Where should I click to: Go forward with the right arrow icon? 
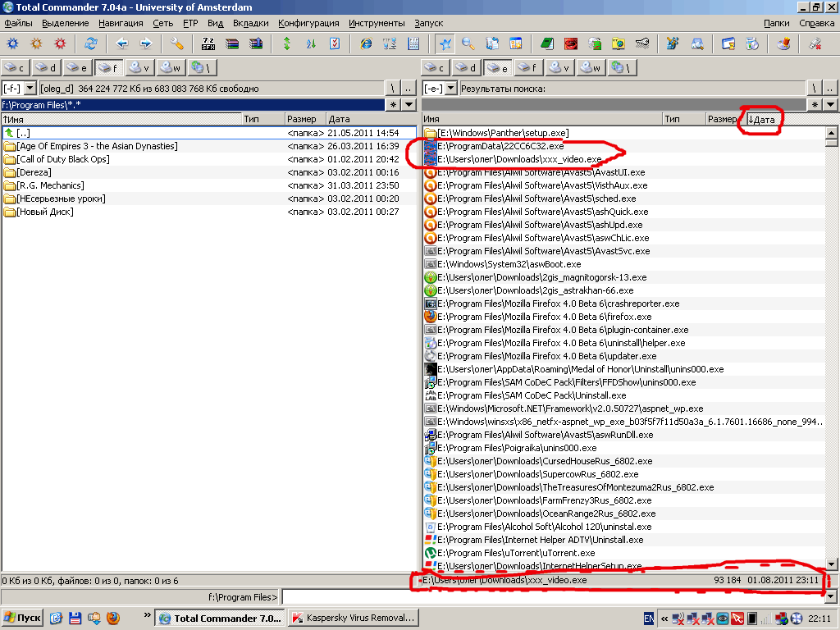(x=146, y=43)
